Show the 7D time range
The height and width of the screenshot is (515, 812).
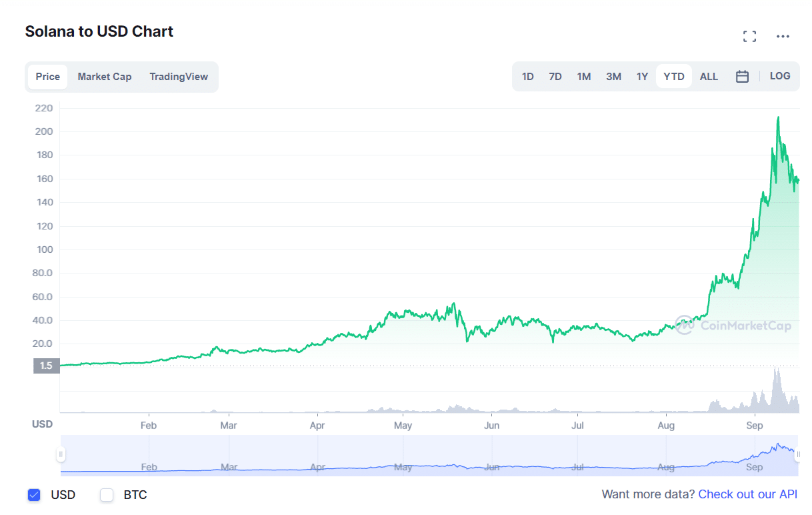[x=555, y=77]
